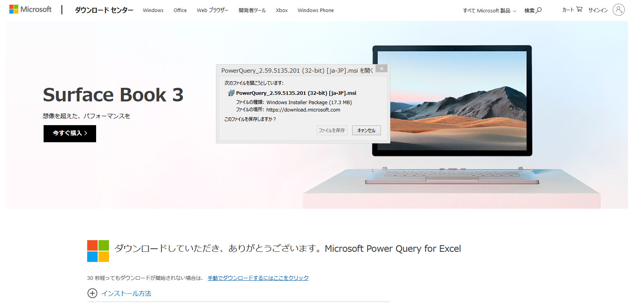
Task: Expand the インストール方法 plus icon
Action: click(92, 293)
